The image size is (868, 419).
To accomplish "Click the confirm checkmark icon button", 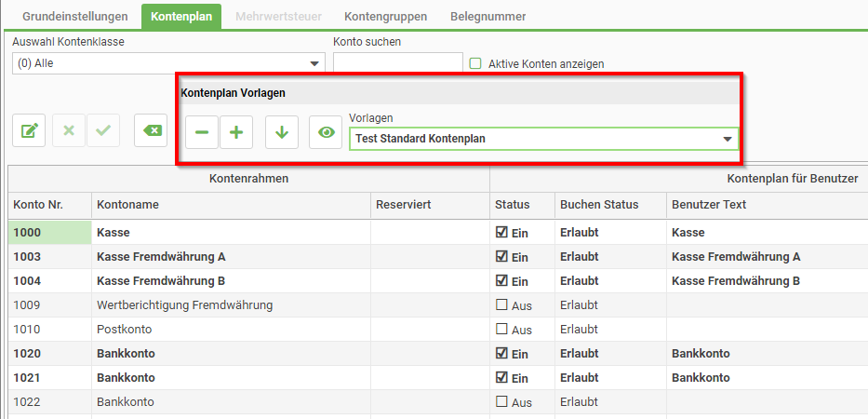I will 103,130.
